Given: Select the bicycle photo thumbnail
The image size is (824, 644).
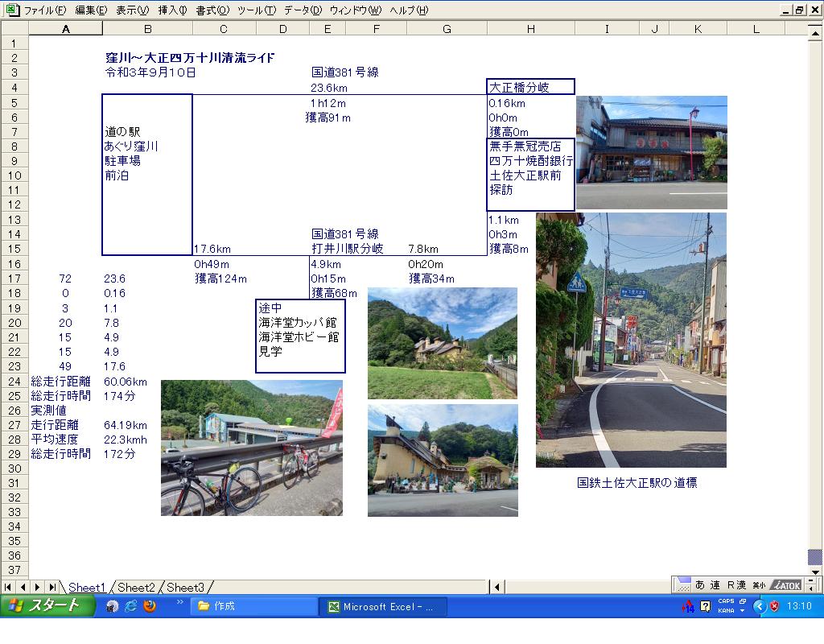Looking at the screenshot, I should tap(251, 448).
